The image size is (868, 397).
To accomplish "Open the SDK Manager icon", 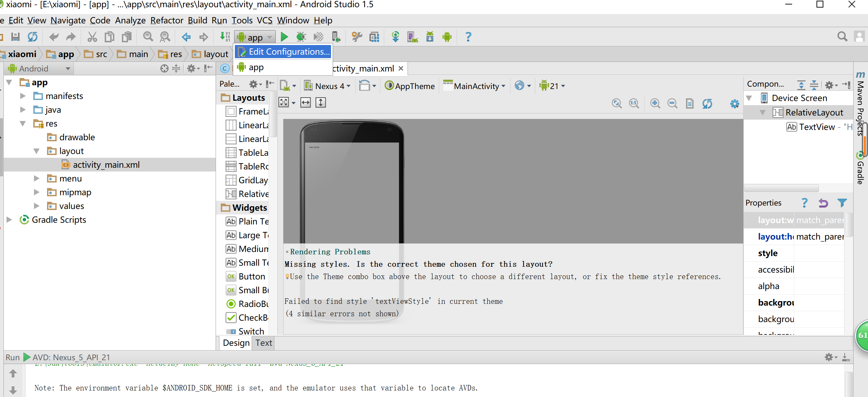I will tap(430, 37).
